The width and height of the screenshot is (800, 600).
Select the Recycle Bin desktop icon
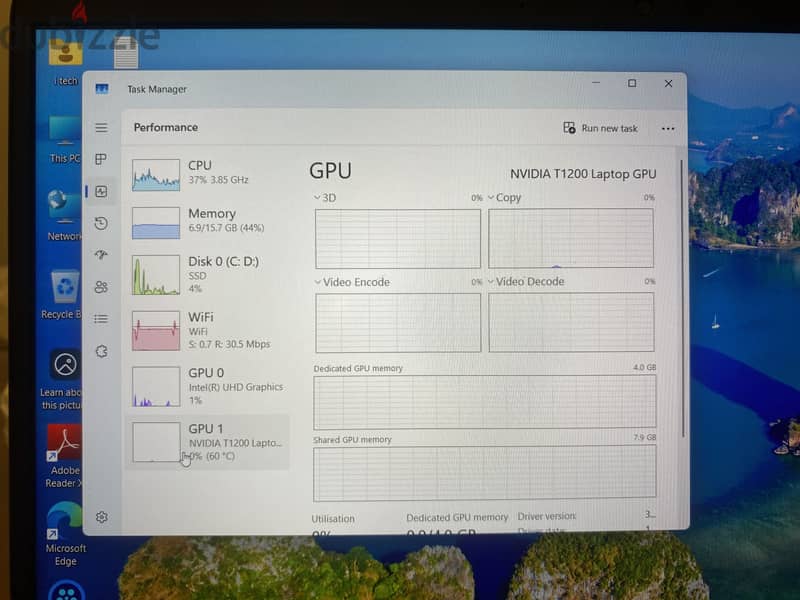(62, 294)
